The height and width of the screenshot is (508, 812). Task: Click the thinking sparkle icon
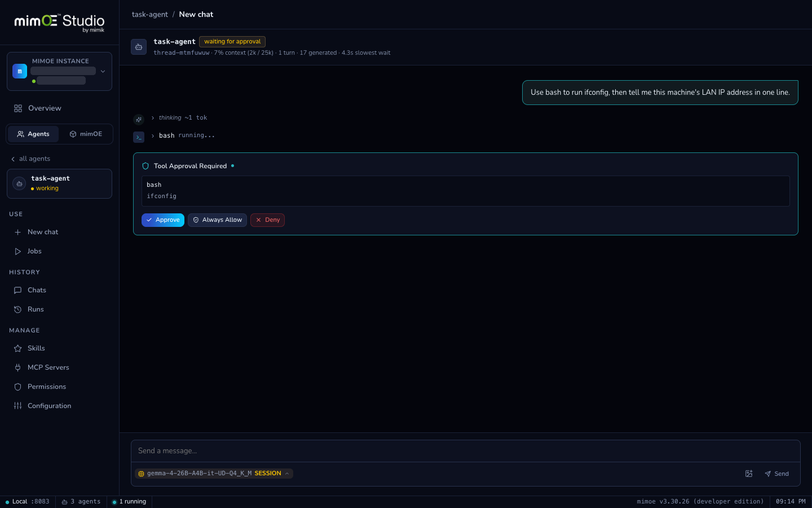139,119
